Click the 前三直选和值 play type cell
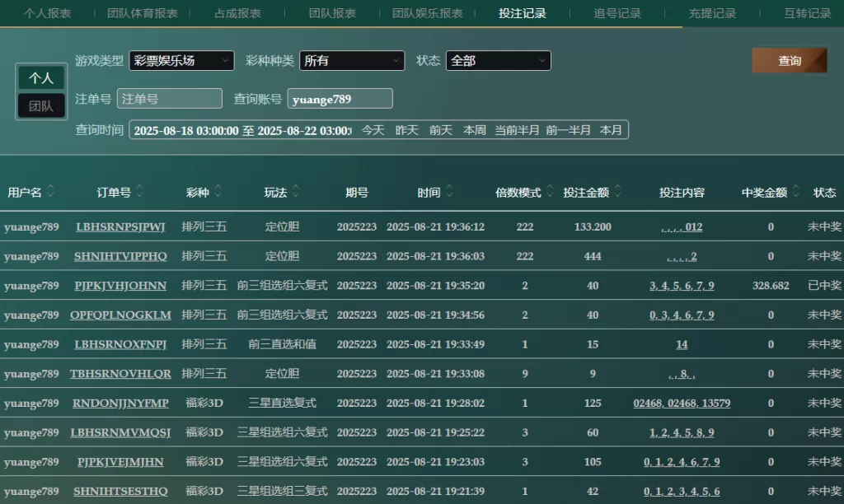The image size is (844, 504). click(282, 344)
